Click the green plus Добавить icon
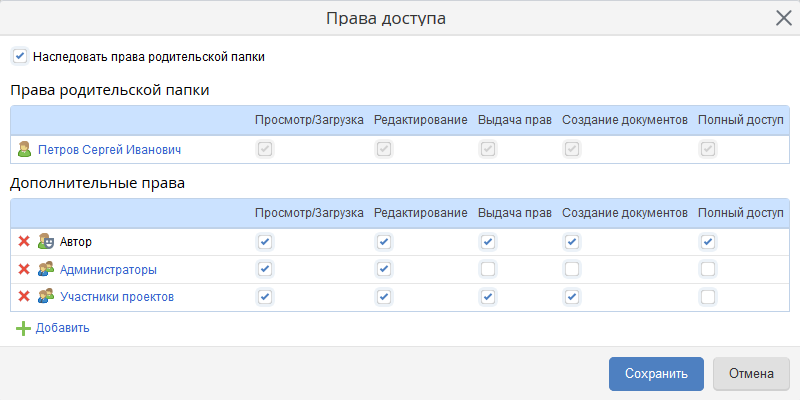Viewport: 800px width, 400px height. (x=23, y=328)
